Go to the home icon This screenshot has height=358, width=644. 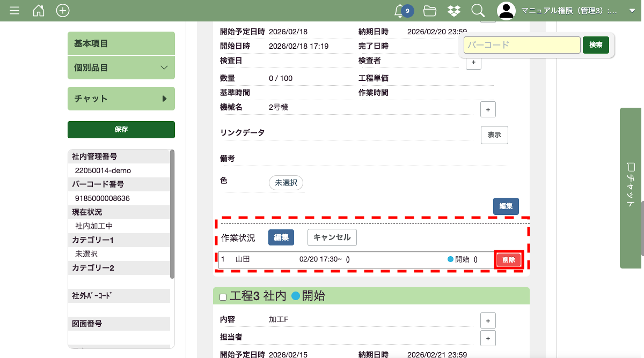[39, 11]
